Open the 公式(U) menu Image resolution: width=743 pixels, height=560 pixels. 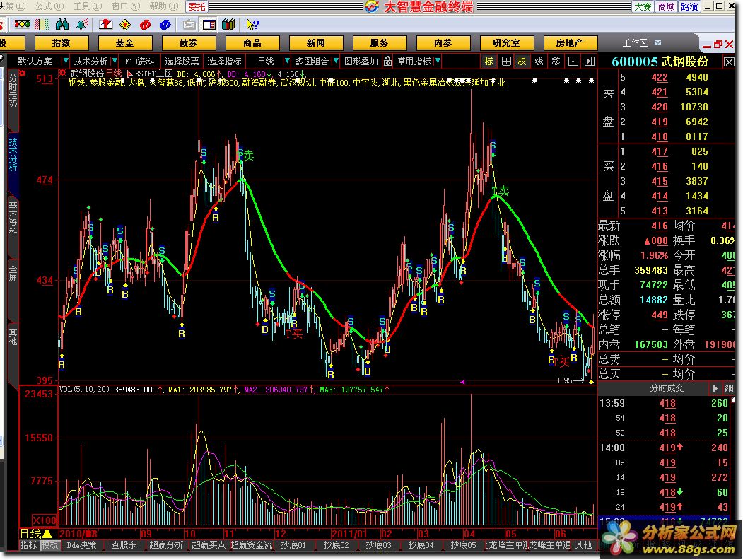click(x=49, y=6)
